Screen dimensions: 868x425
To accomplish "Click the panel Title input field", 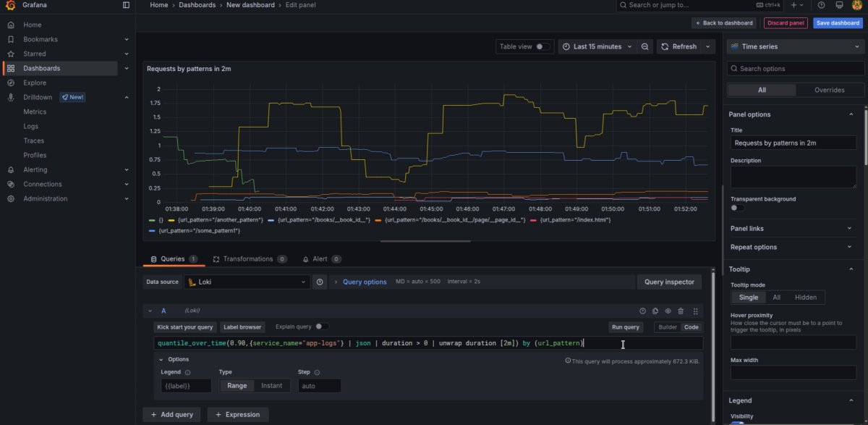I will (x=792, y=143).
